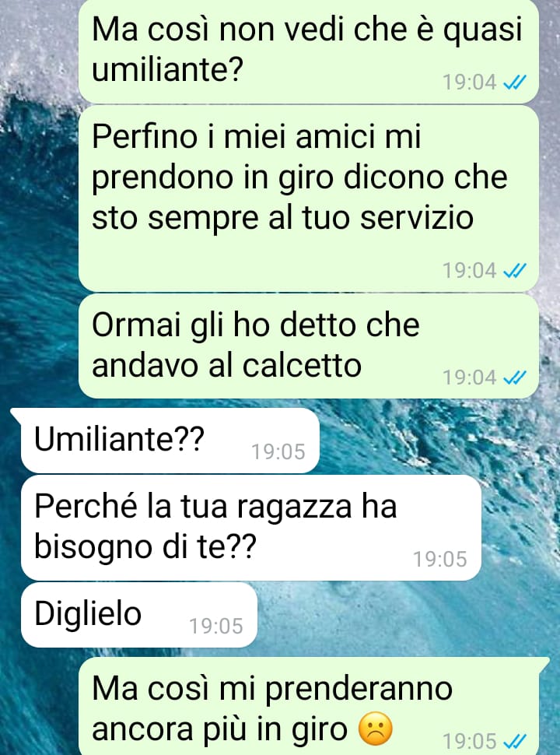Click the word 'servizio' in message
Image resolution: width=560 pixels, height=755 pixels.
point(417,218)
